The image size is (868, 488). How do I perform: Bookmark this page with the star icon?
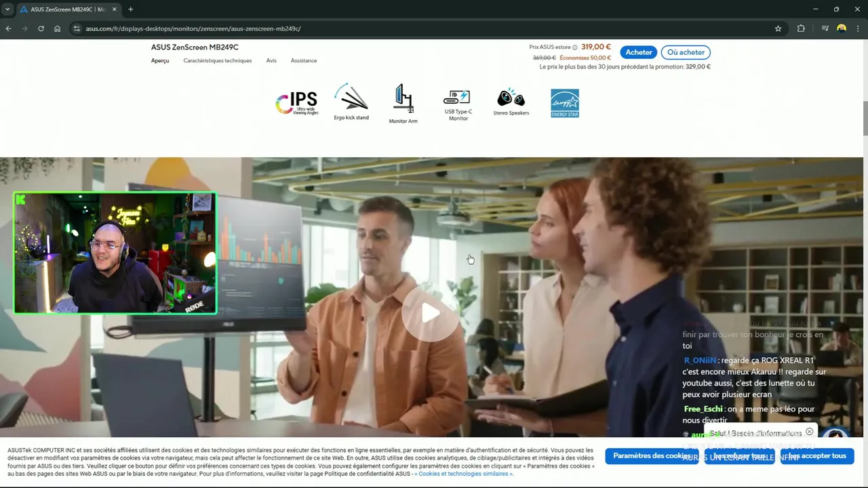point(778,28)
